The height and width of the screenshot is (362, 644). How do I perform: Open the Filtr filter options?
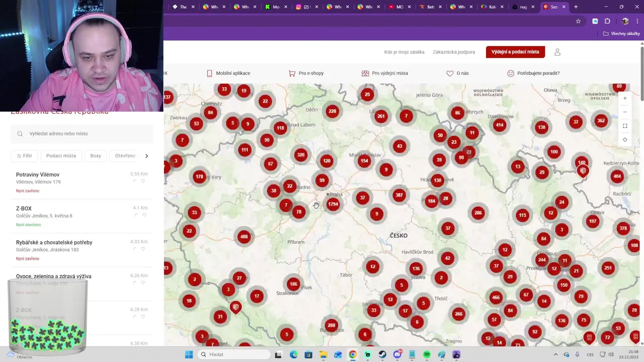point(24,156)
